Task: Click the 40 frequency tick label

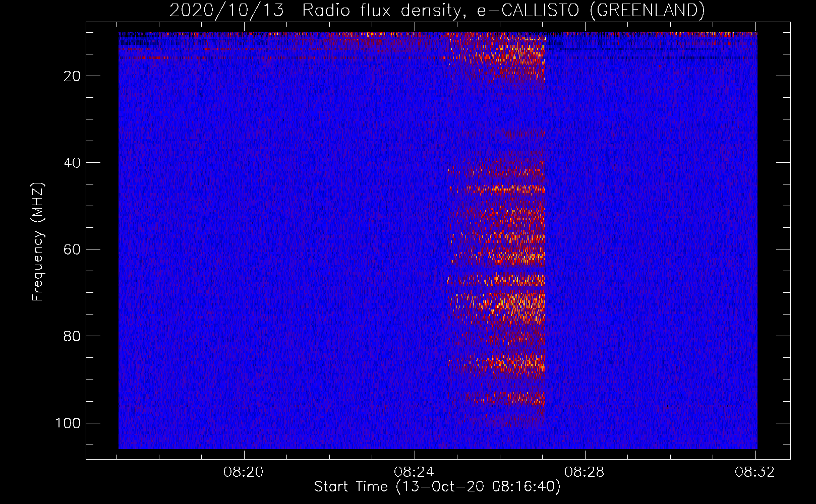Action: (72, 163)
